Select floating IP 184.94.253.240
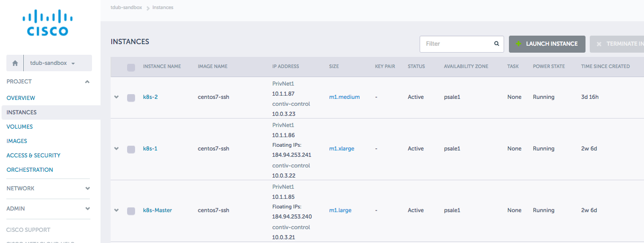This screenshot has height=243, width=644. (291, 217)
